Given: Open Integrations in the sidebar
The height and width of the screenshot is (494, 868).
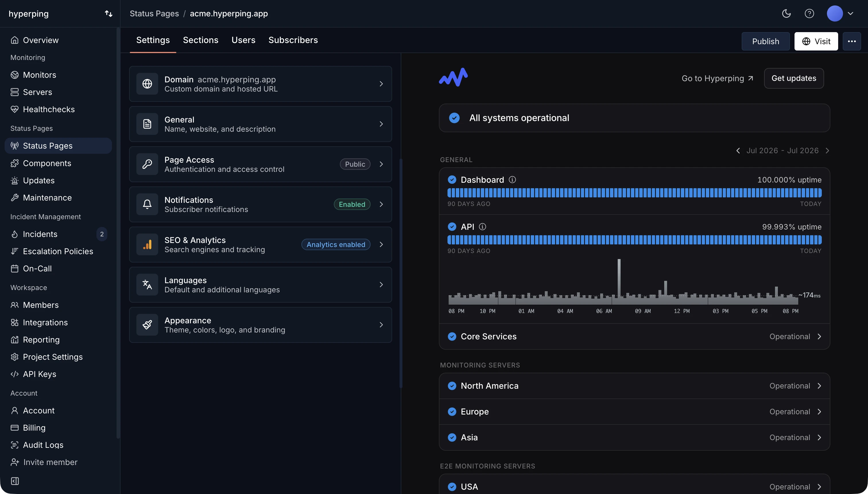Looking at the screenshot, I should coord(58,322).
